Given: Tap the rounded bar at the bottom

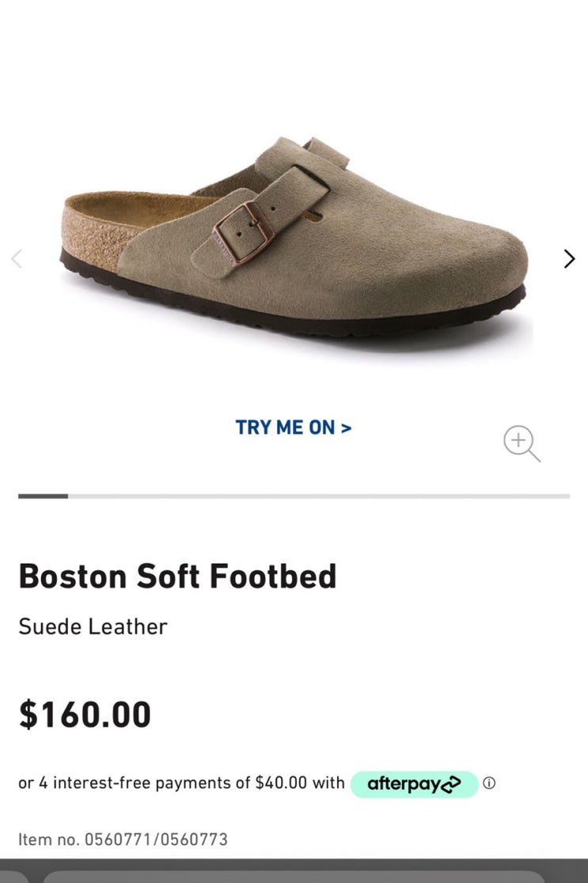Looking at the screenshot, I should point(294,875).
